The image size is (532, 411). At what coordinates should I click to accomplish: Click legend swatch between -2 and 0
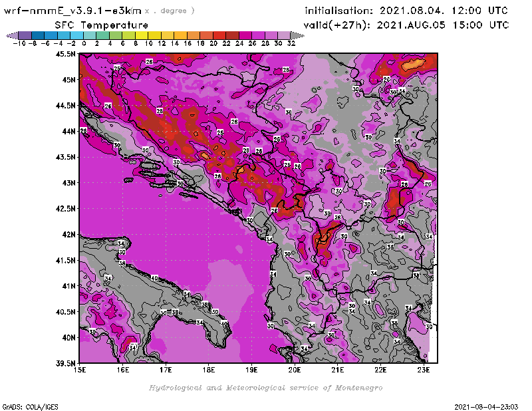(76, 35)
